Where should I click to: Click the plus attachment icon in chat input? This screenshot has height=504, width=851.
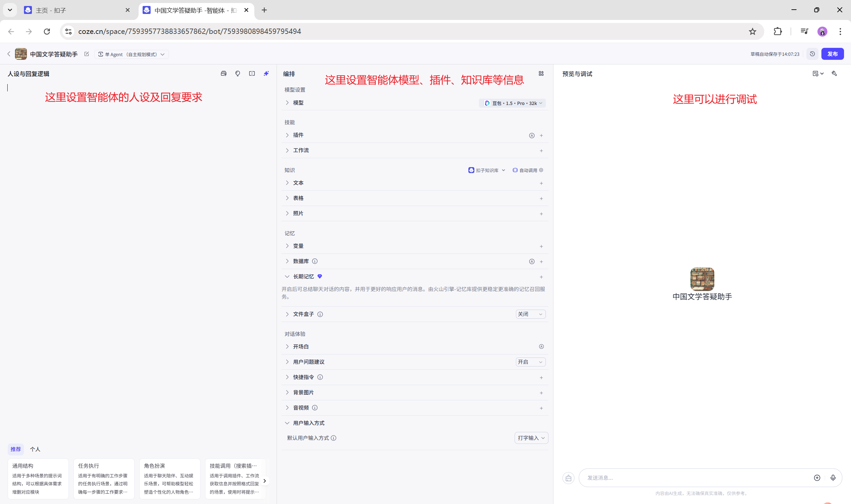click(x=817, y=478)
